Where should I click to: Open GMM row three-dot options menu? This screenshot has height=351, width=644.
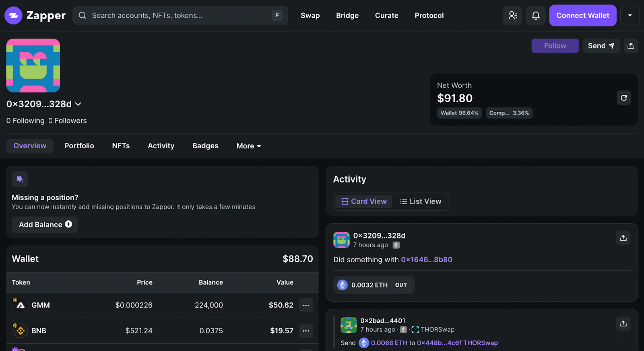click(x=306, y=305)
